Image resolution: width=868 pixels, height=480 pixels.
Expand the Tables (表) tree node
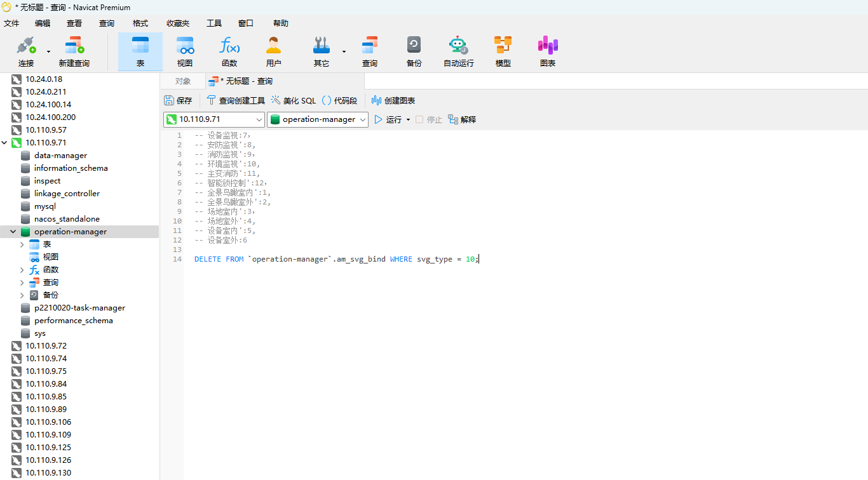pyautogui.click(x=22, y=244)
